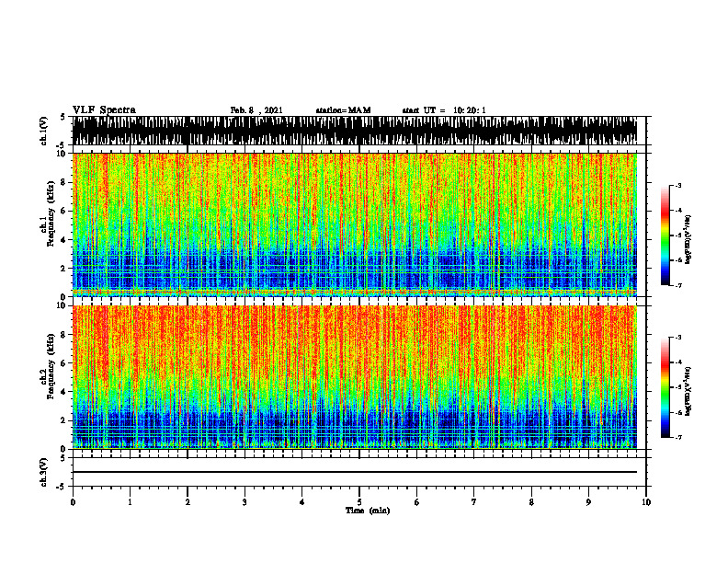
Task: Click the 'ch.3(V)' label of the bottom strip
Action: [x=44, y=472]
